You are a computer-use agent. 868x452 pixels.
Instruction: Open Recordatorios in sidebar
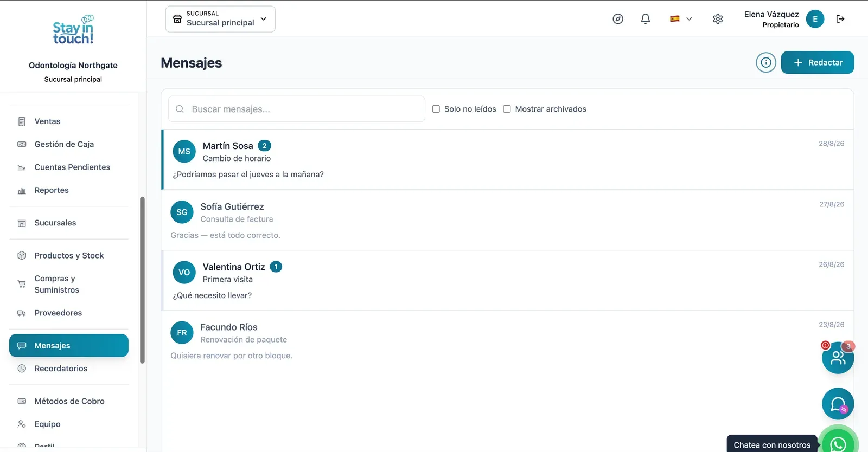coord(69,369)
